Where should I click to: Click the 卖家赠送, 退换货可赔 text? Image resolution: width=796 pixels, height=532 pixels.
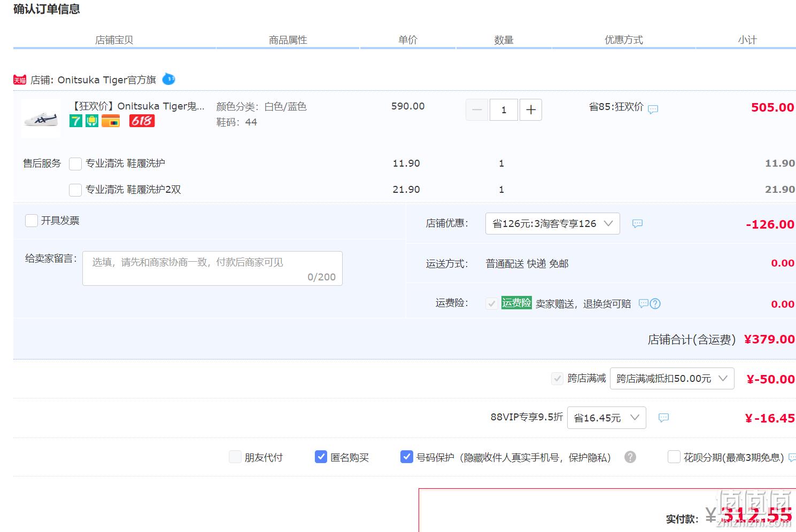(583, 304)
